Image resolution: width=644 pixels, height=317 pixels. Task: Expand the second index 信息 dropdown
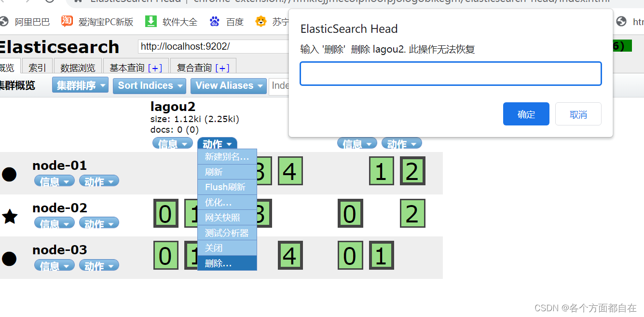tap(357, 143)
